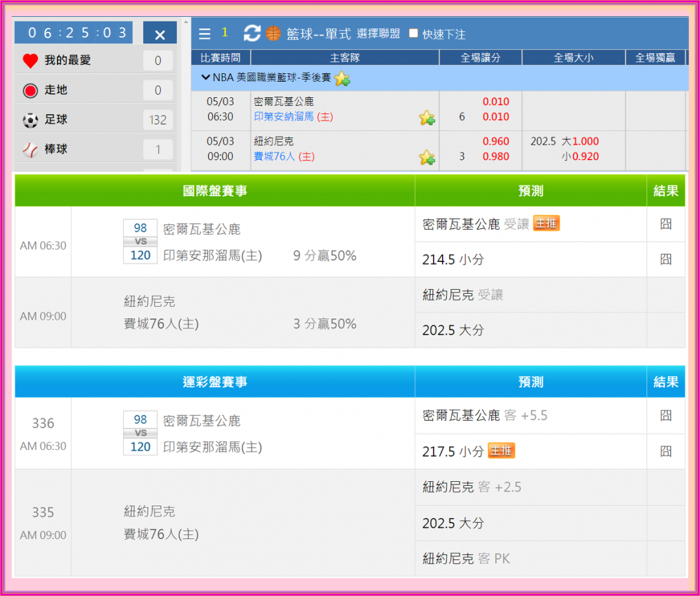The image size is (700, 596).
Task: Click the 國際盤賽事 green header
Action: [215, 191]
